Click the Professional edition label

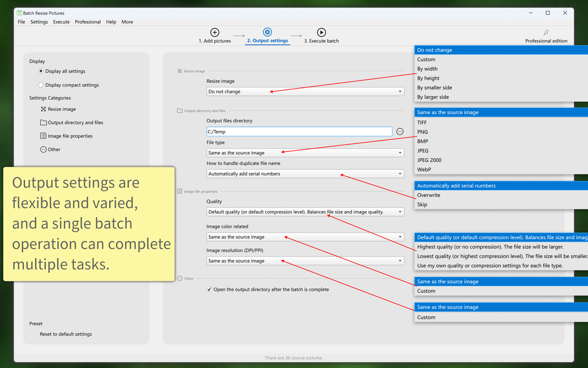[546, 41]
